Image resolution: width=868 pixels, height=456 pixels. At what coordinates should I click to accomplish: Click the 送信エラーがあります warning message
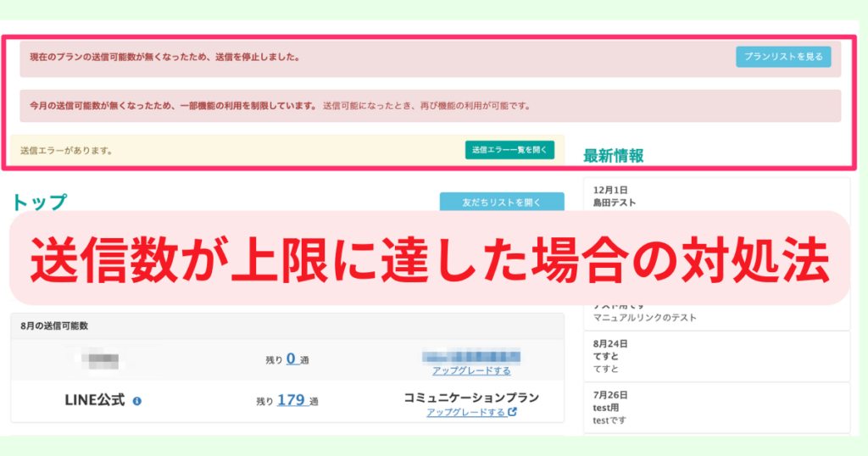click(x=66, y=151)
